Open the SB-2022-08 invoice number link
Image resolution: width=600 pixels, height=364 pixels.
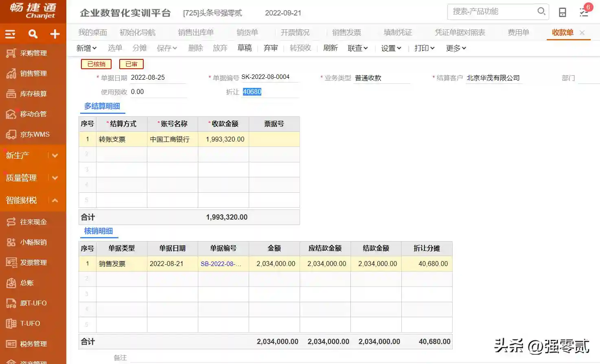[x=221, y=264]
